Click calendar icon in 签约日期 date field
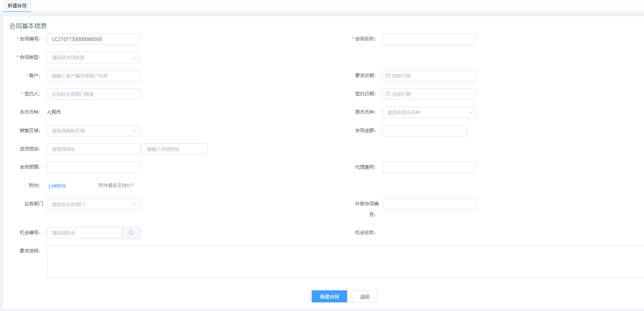The image size is (644, 311). point(388,94)
